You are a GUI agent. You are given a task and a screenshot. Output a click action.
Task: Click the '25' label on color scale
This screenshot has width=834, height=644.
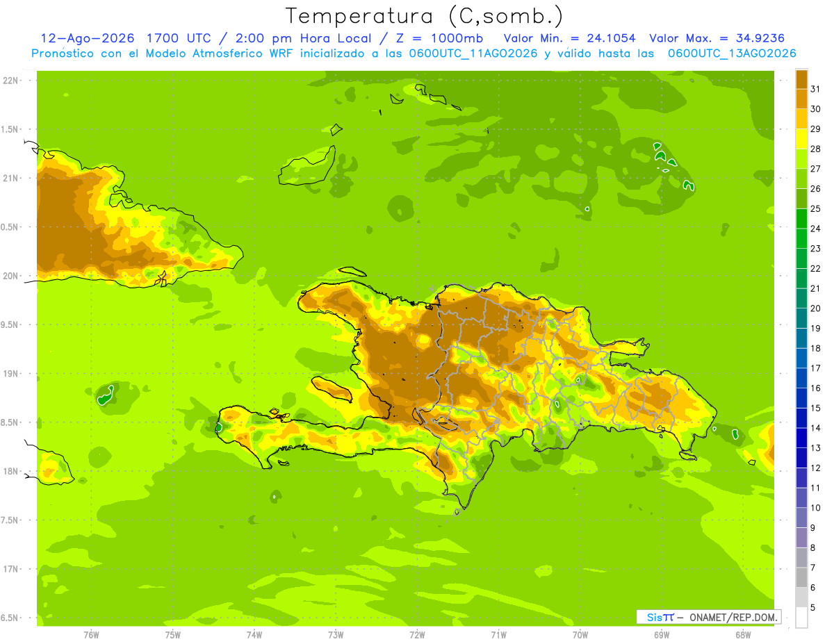point(816,208)
